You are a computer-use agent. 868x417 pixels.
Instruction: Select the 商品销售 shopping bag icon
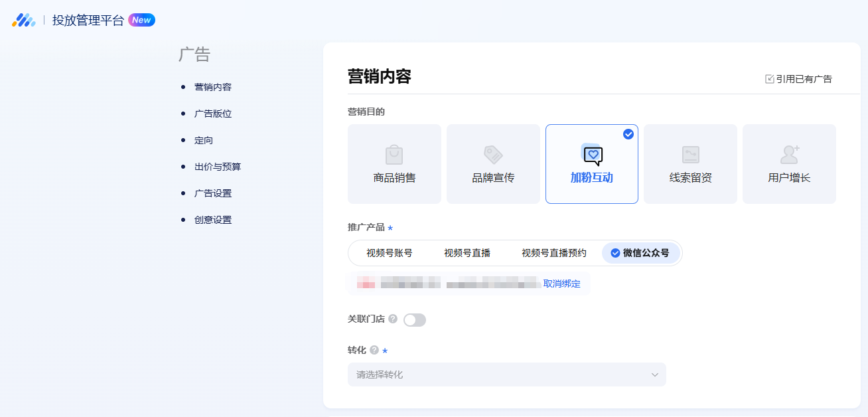coord(394,155)
